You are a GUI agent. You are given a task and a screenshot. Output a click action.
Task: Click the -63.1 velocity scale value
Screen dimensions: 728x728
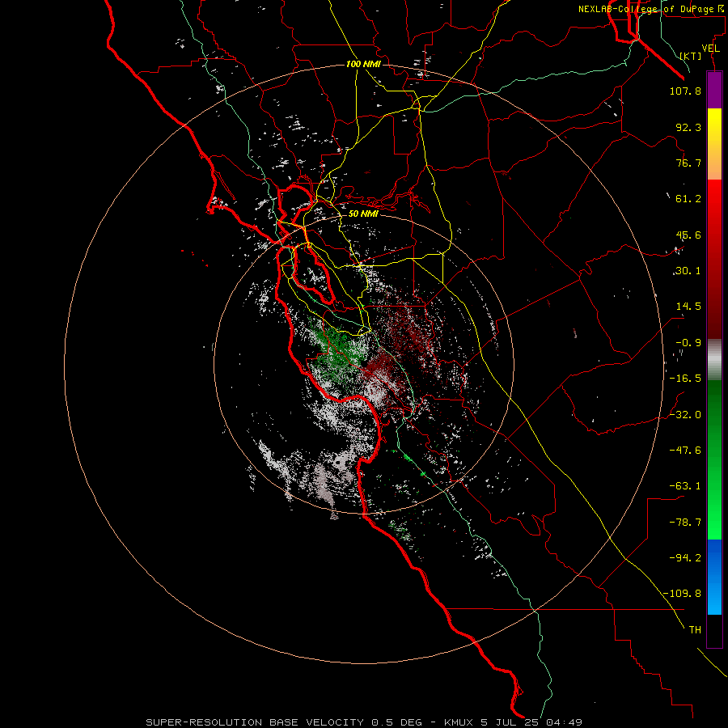click(x=685, y=486)
